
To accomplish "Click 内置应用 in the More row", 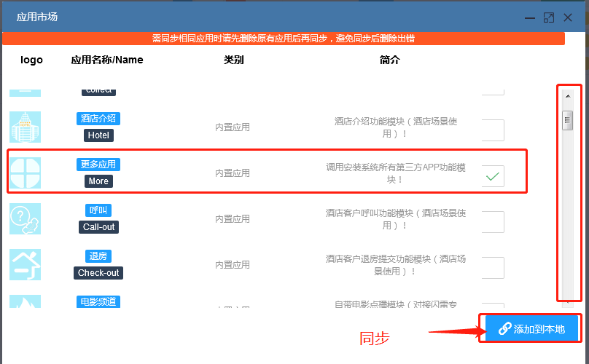I will (x=233, y=173).
